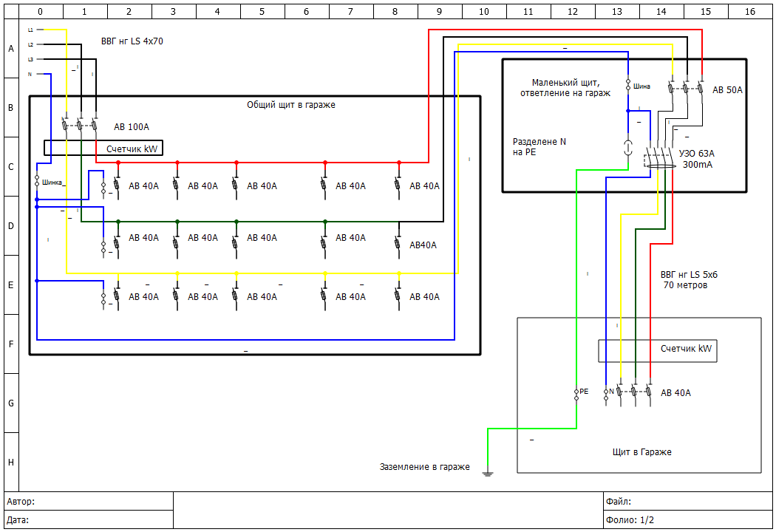Viewport: 776px width, 532px height.
Task: Click the УЗО 63A residual current device symbol
Action: click(x=659, y=157)
